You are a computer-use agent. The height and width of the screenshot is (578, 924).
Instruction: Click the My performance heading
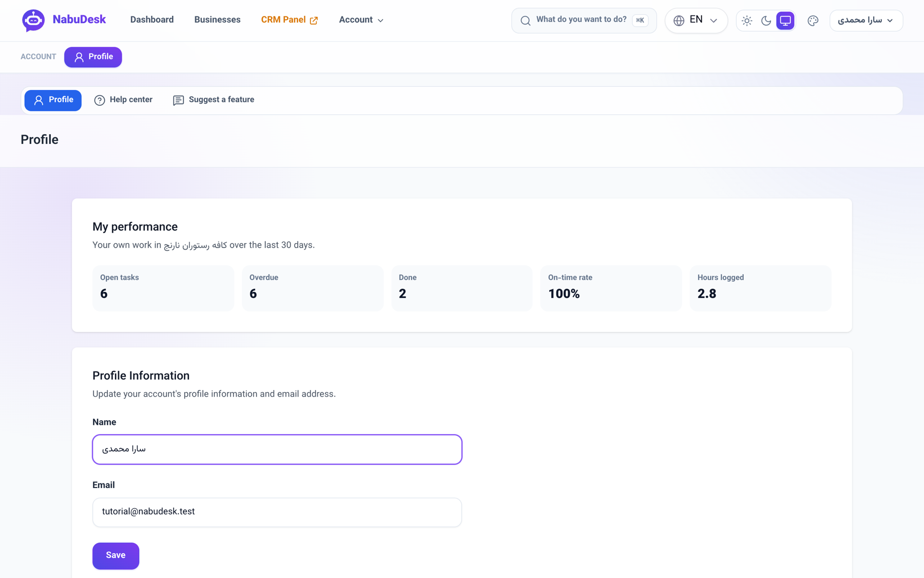(x=135, y=227)
